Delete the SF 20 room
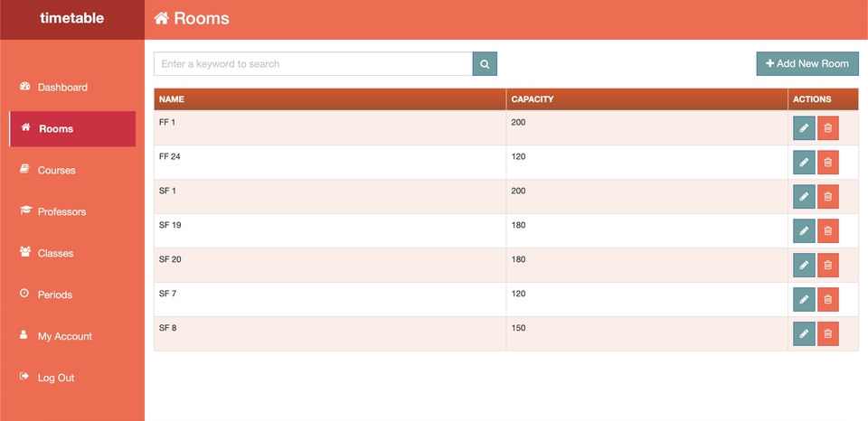This screenshot has height=421, width=868. (x=827, y=265)
